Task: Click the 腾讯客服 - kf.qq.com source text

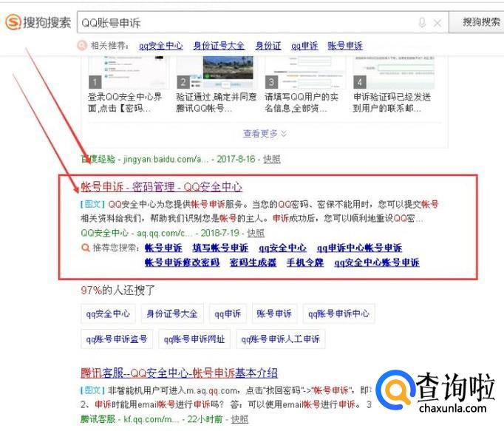Action: pyautogui.click(x=130, y=419)
